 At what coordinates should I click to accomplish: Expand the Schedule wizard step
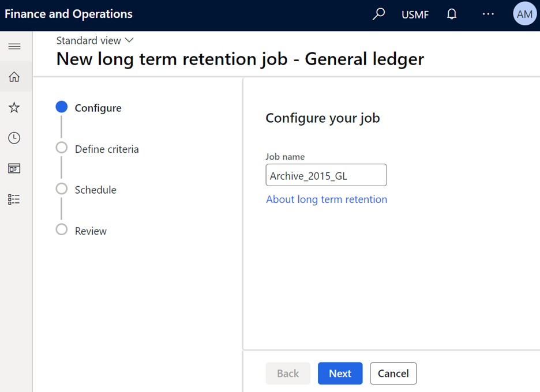point(61,189)
